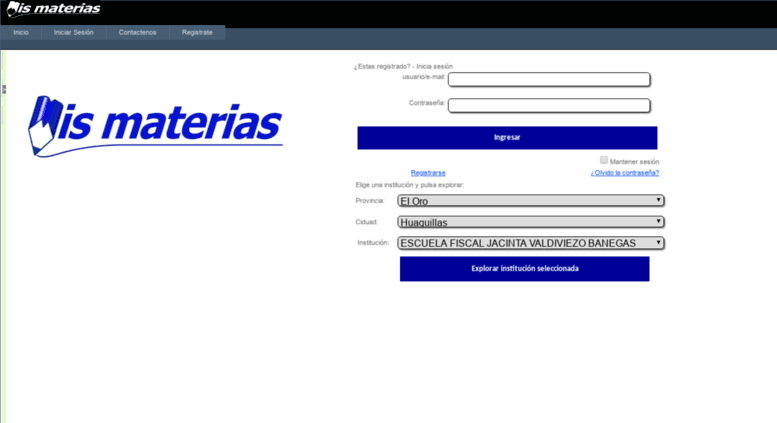Click the 'Contraseña:' label
777x423 pixels.
click(x=427, y=103)
